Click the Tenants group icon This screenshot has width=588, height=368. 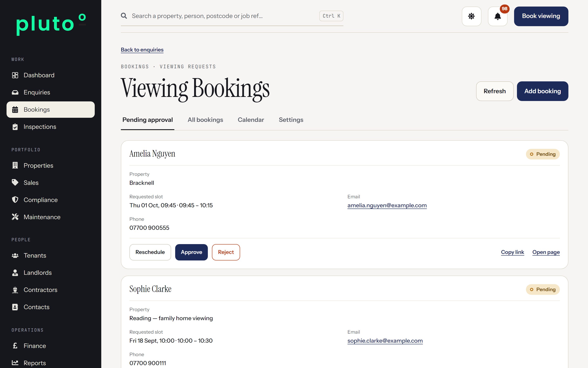15,256
